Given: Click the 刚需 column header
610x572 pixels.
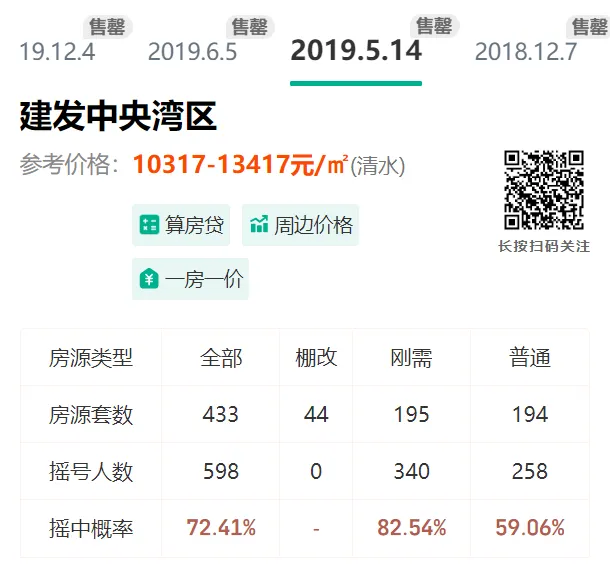Looking at the screenshot, I should (411, 358).
